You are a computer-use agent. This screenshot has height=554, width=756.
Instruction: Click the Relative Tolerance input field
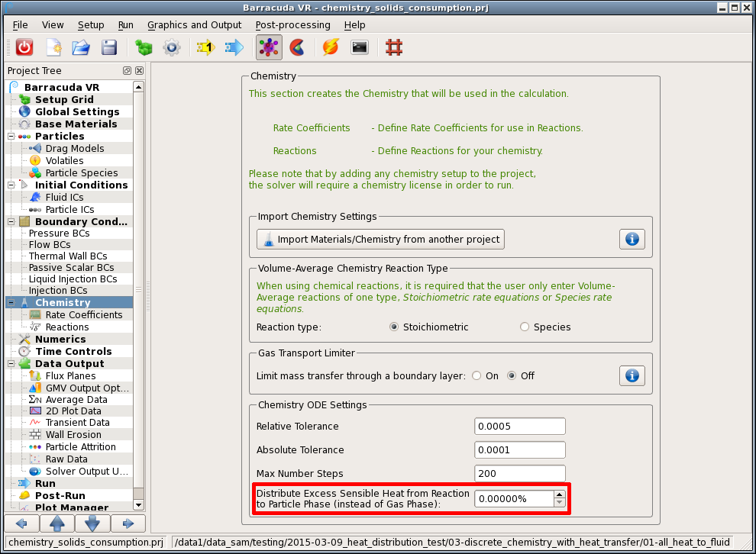tap(519, 427)
